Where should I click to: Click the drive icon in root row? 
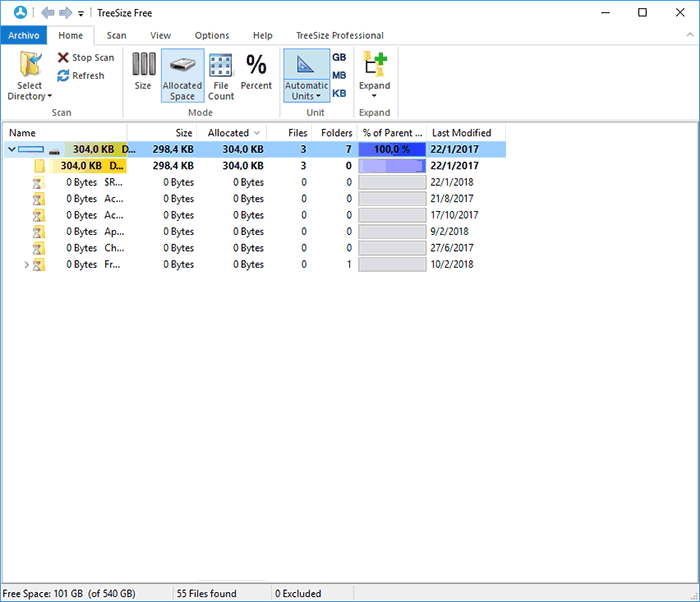pyautogui.click(x=54, y=152)
